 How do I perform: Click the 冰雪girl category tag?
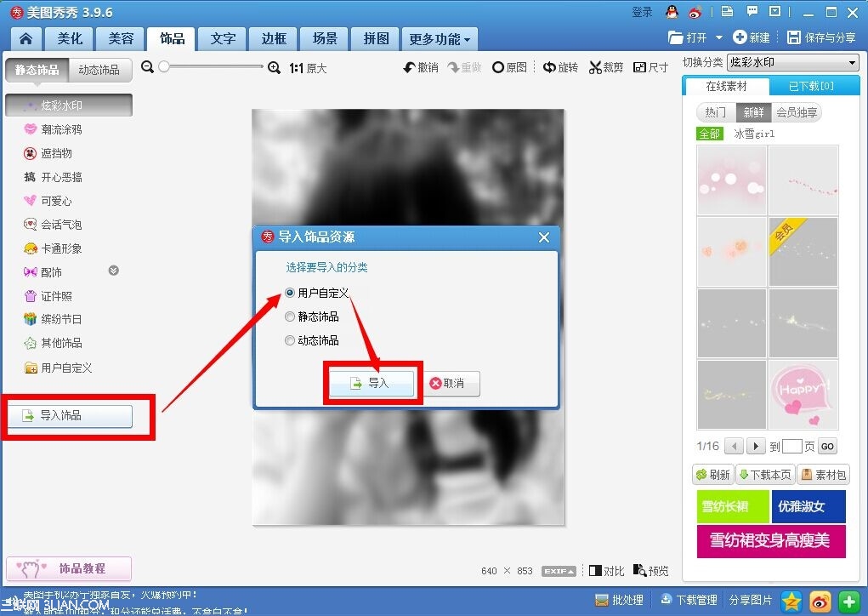[755, 134]
